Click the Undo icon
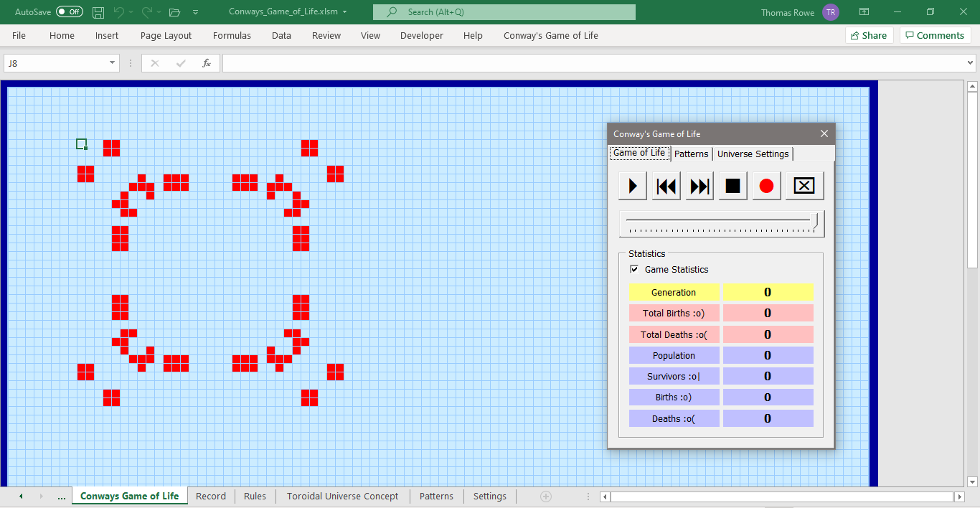Image resolution: width=980 pixels, height=508 pixels. click(118, 12)
